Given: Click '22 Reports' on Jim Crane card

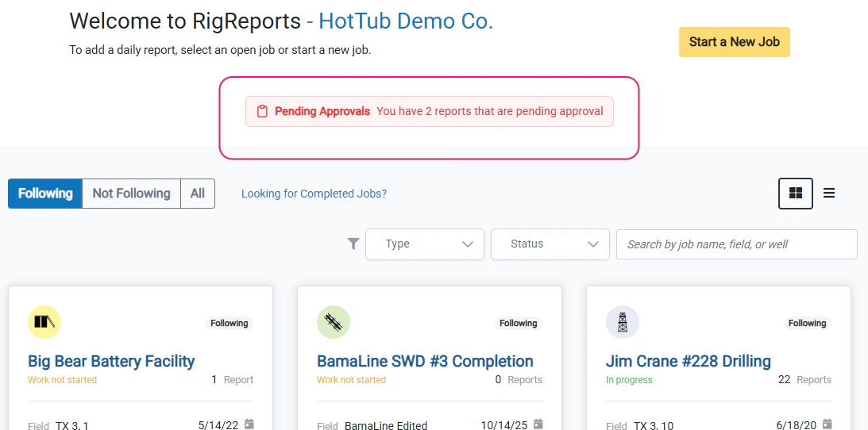Looking at the screenshot, I should (x=804, y=380).
